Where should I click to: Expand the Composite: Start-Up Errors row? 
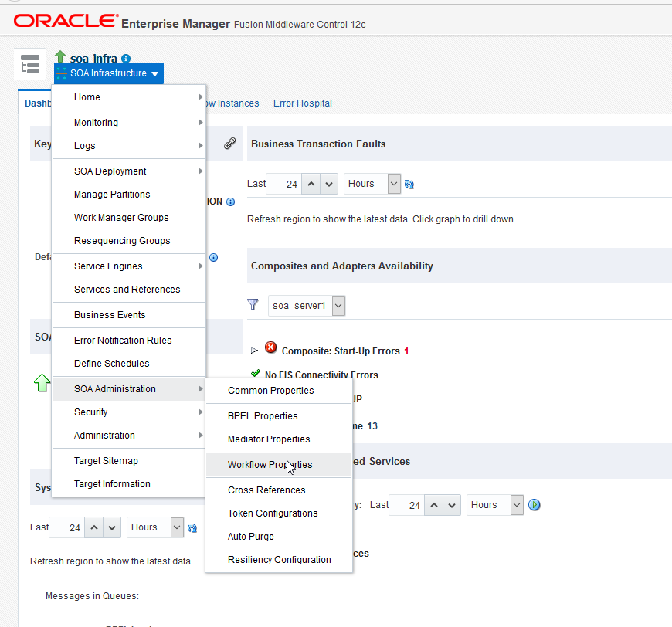254,351
